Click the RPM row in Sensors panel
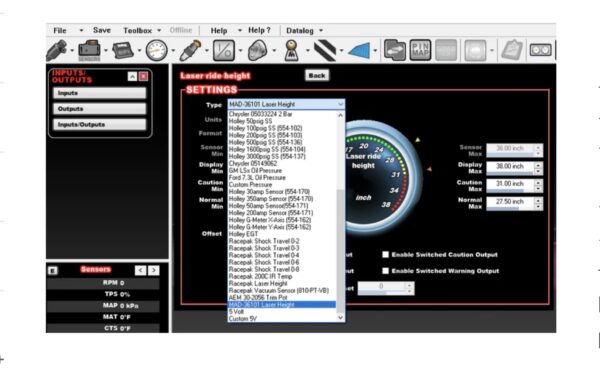Viewport: 600px width, 373px height. (x=103, y=283)
